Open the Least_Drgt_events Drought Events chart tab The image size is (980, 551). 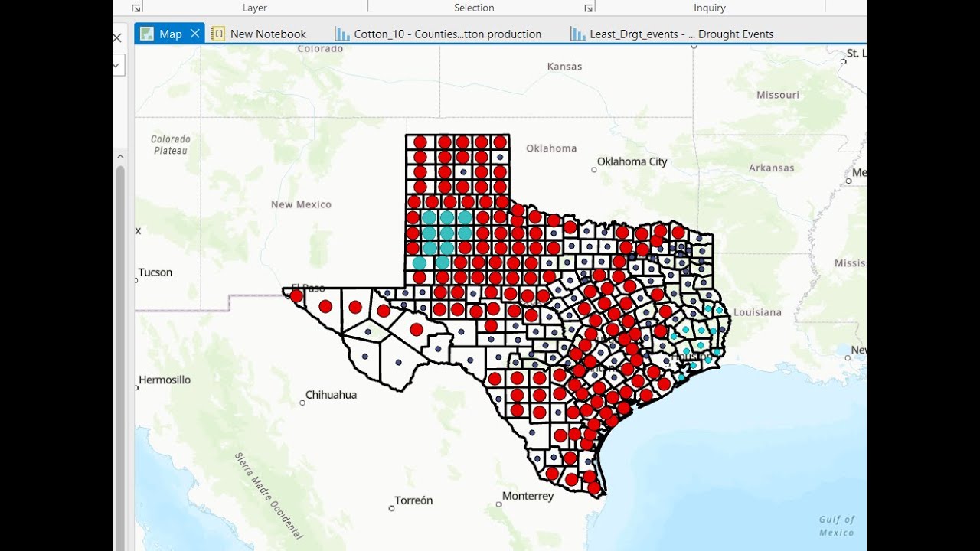pyautogui.click(x=672, y=34)
